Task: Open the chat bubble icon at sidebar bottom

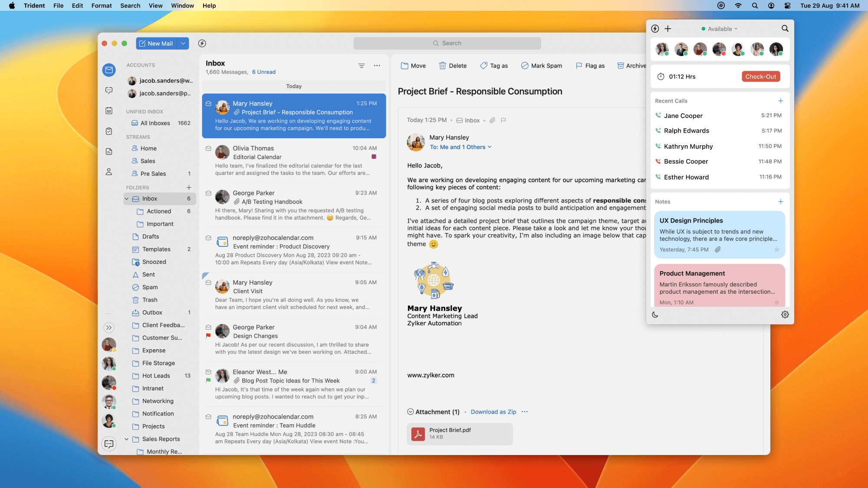Action: (109, 443)
